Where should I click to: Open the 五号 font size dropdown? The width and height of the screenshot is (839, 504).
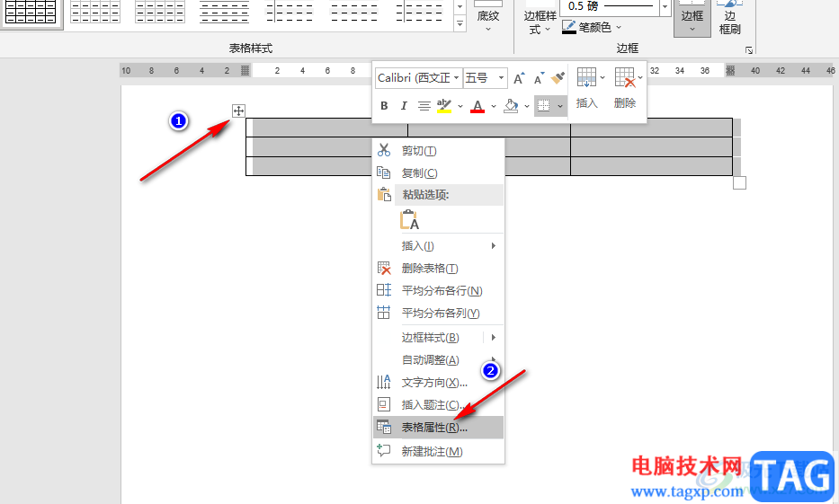click(x=502, y=78)
